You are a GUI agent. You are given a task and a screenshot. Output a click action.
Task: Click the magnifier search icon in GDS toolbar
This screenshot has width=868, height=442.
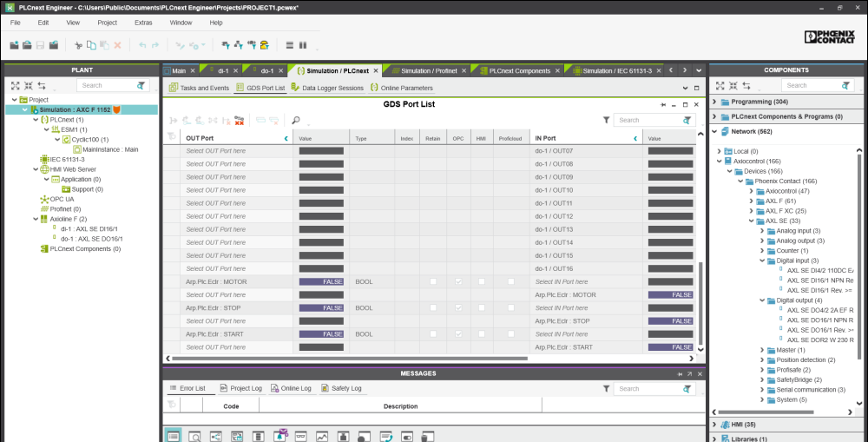[296, 121]
